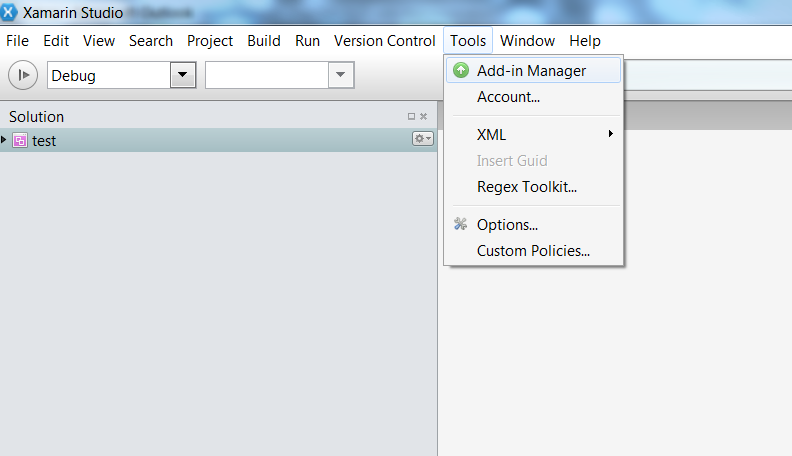
Task: Open the Build menu
Action: click(264, 41)
